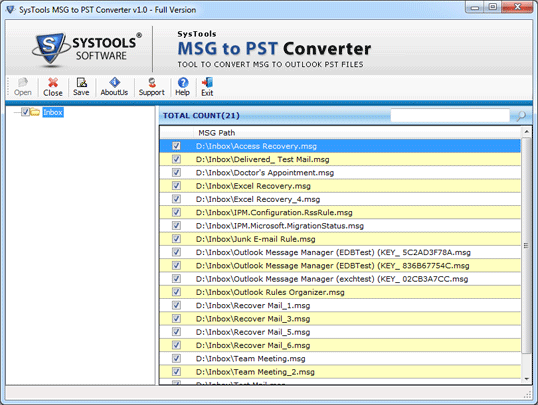Select row D:\Inbox\Access Recovery.msg
538x405 pixels.
click(x=340, y=146)
